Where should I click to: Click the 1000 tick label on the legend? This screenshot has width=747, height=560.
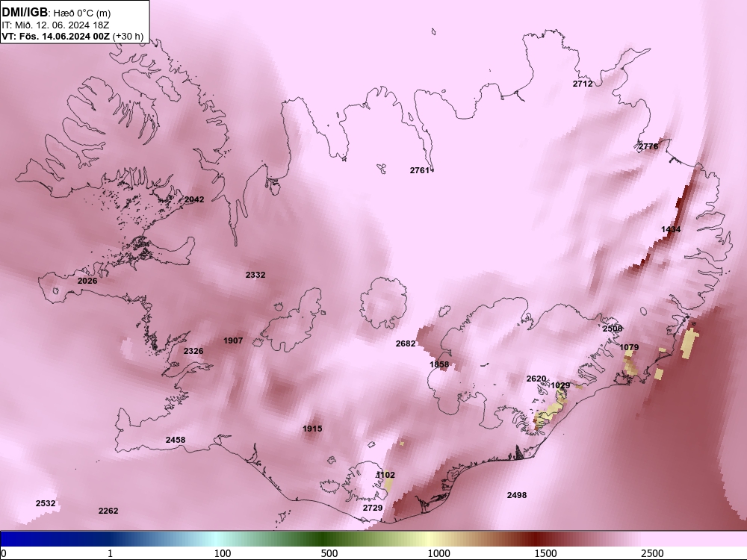[x=438, y=553]
